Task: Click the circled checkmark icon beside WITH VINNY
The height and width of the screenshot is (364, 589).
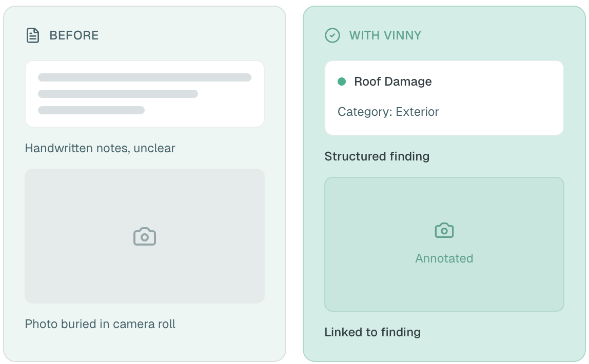Action: [332, 35]
